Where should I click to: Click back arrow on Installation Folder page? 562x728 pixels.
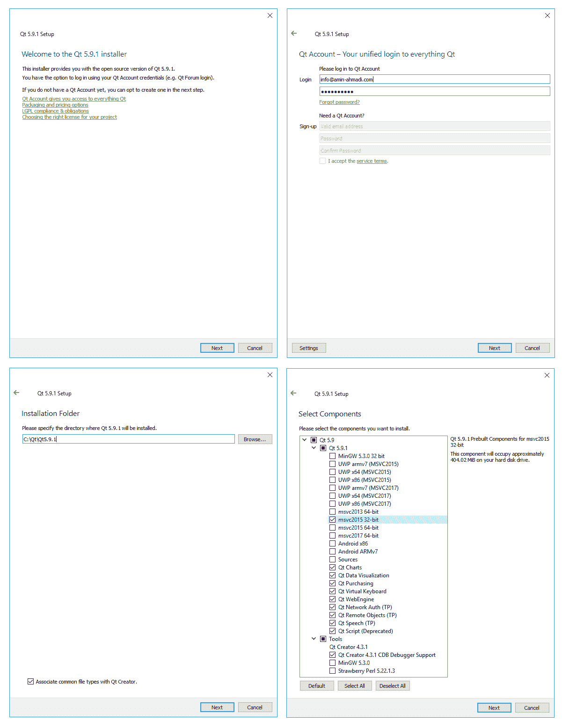16,393
